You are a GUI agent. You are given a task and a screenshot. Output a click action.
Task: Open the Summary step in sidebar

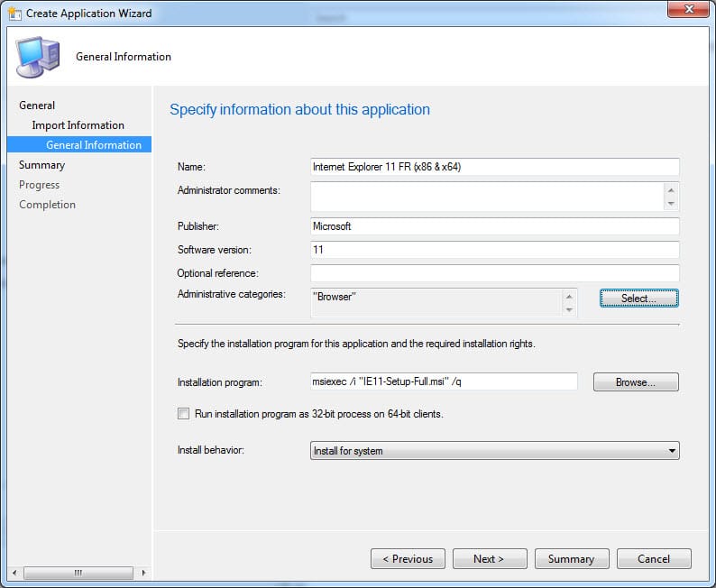(42, 165)
